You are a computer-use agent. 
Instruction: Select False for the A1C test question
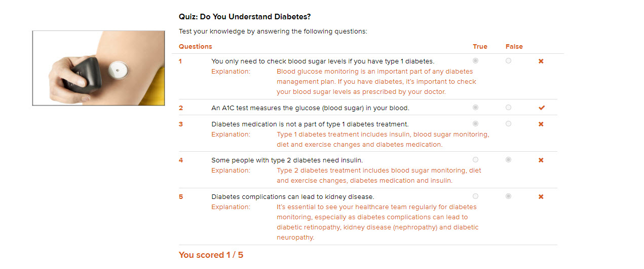(x=508, y=108)
